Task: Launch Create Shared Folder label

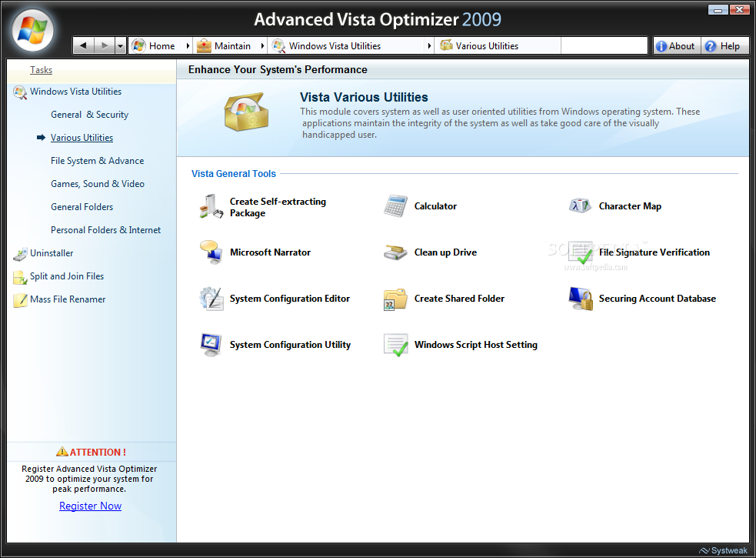Action: tap(459, 299)
